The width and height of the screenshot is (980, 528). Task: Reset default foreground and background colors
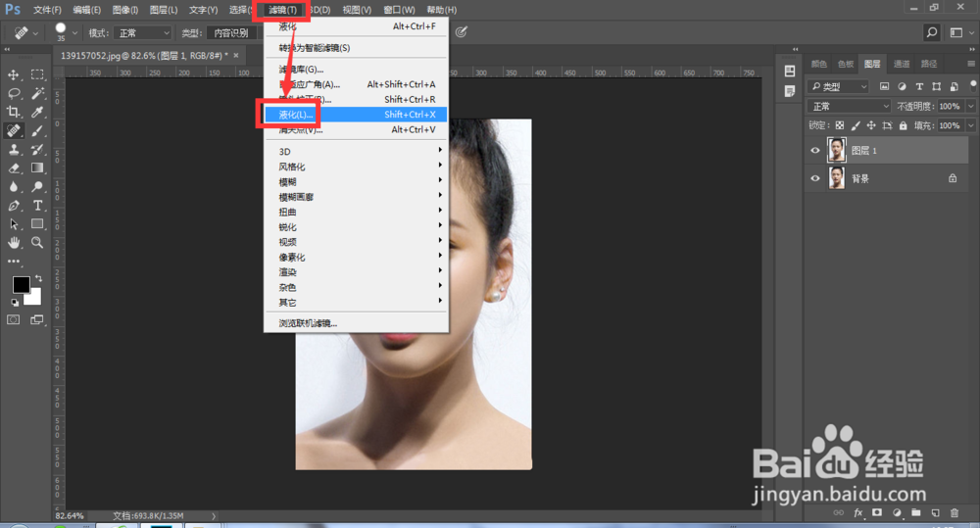point(14,303)
